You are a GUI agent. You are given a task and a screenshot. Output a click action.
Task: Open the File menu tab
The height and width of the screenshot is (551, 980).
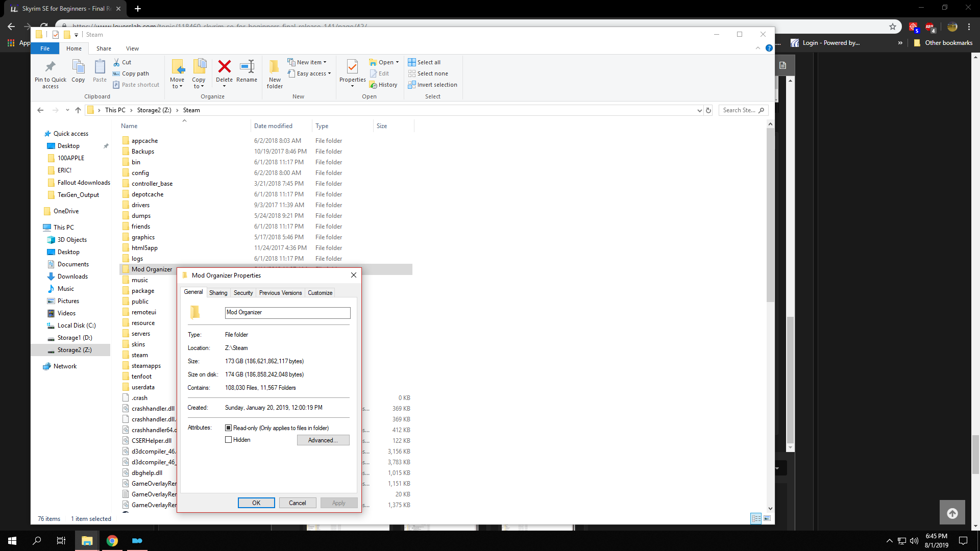(45, 48)
